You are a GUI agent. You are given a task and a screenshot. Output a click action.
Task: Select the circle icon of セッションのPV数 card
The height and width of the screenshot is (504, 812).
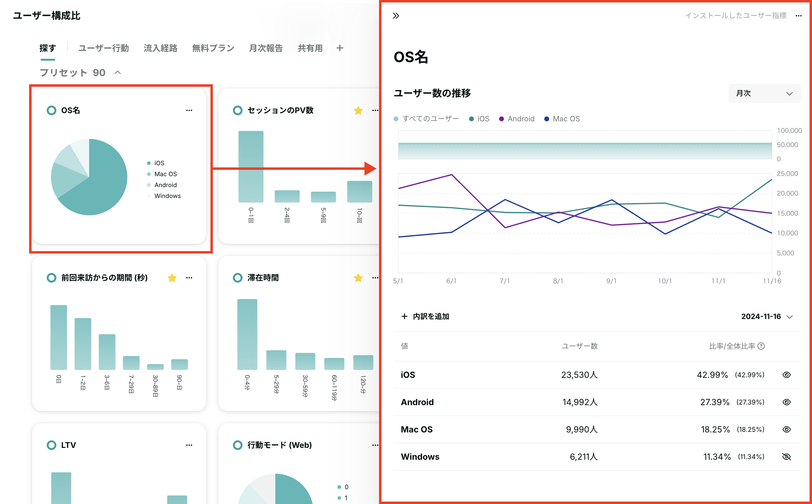(238, 110)
